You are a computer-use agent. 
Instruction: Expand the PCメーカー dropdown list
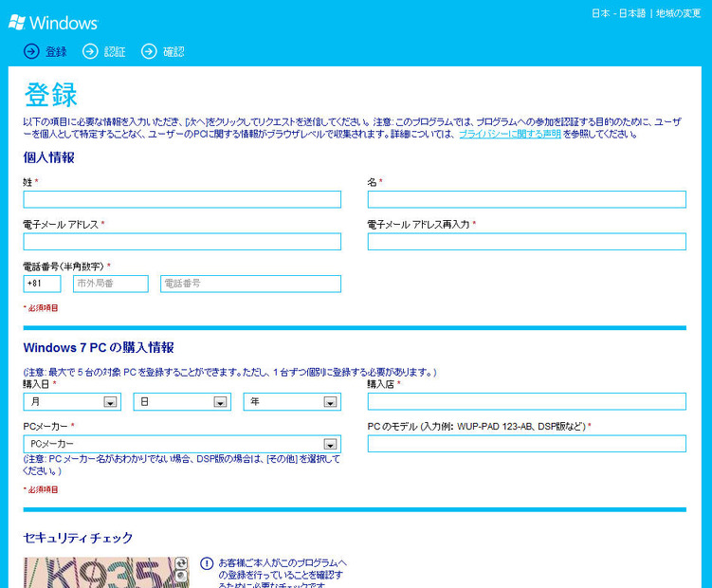point(182,444)
